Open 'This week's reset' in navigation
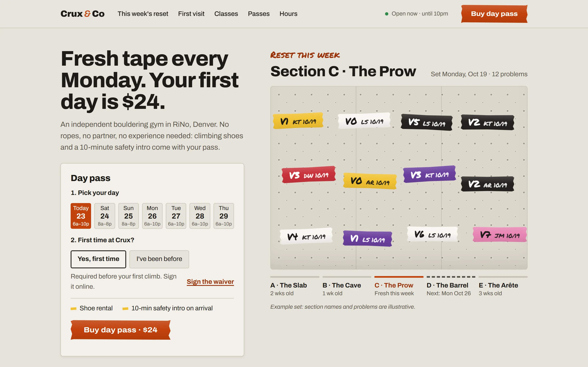The image size is (588, 367). pyautogui.click(x=143, y=14)
